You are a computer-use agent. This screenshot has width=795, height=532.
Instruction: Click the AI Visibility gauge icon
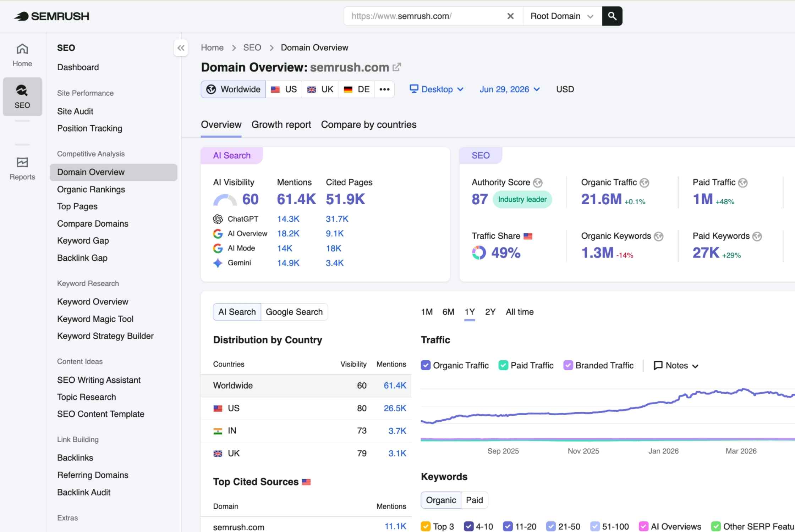click(225, 200)
